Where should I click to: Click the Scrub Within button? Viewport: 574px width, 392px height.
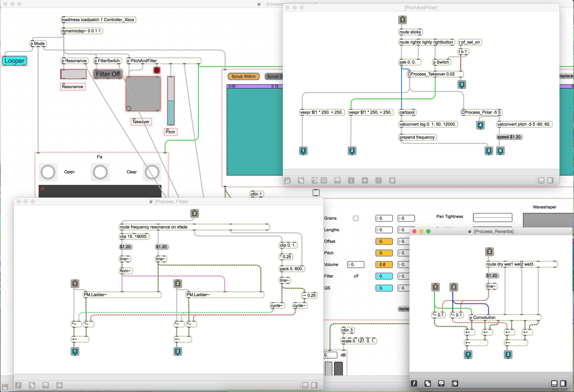[x=243, y=76]
